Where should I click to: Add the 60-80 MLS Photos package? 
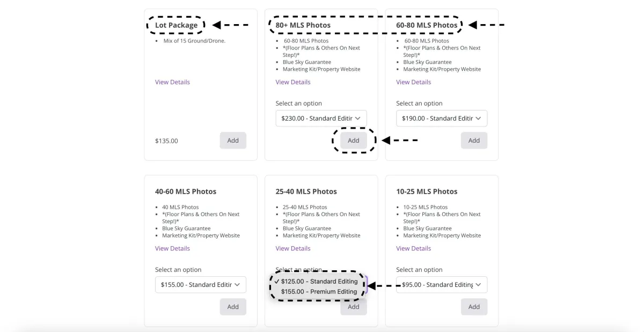[x=474, y=141]
